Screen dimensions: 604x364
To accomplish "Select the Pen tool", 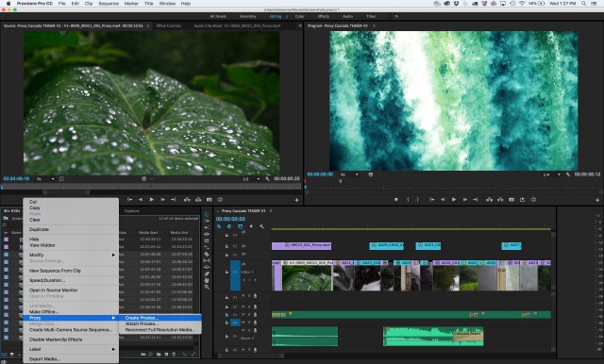I will pos(207,273).
